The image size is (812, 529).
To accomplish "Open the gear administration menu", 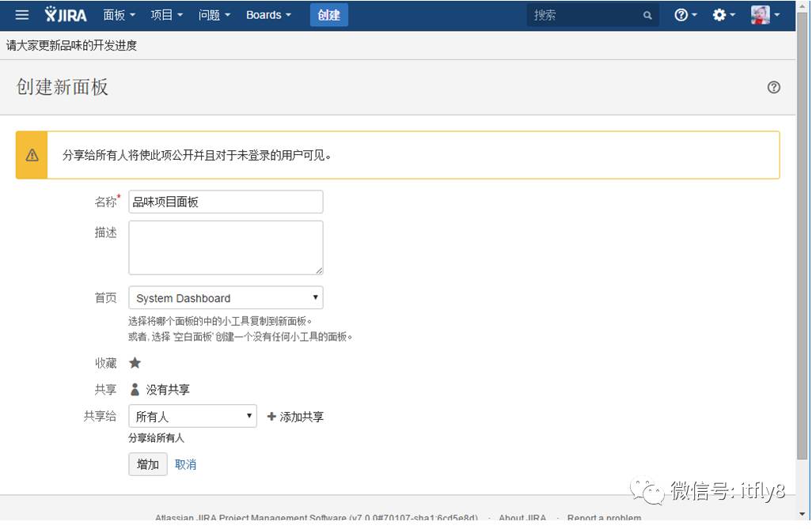I will pos(723,15).
